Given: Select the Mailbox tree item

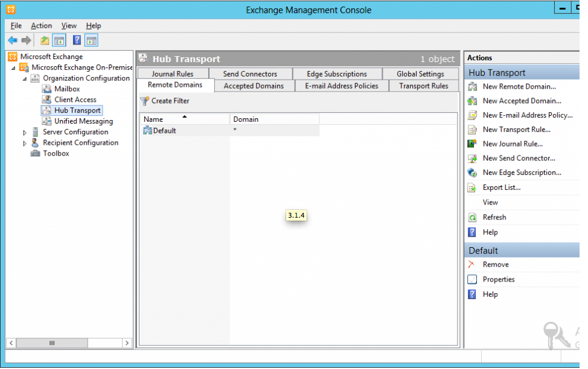Looking at the screenshot, I should (67, 89).
